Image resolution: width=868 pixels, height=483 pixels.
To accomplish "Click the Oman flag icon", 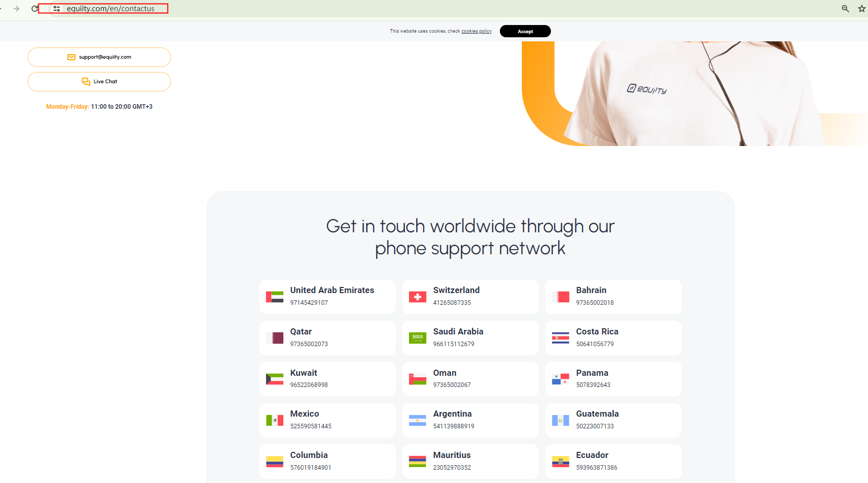I will [418, 379].
